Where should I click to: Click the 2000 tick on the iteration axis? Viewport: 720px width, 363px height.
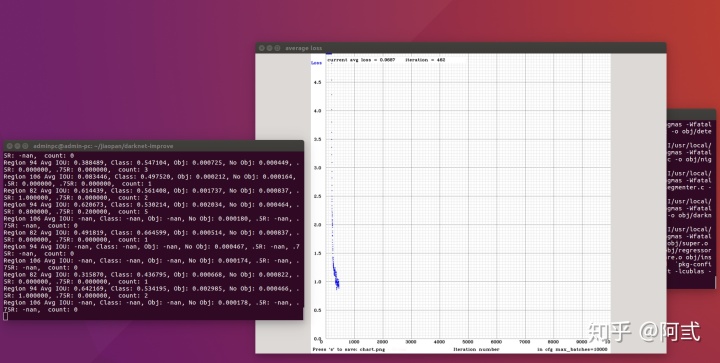tap(382, 342)
